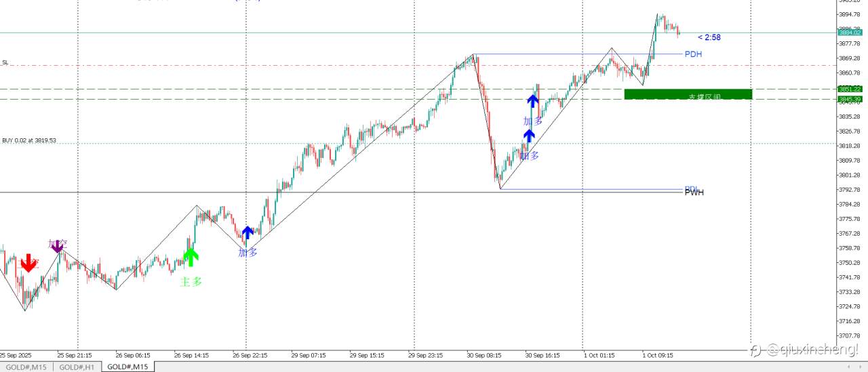868x372 pixels.
Task: Select the BUY 0.02 at 3819.53 order label
Action: (x=29, y=141)
